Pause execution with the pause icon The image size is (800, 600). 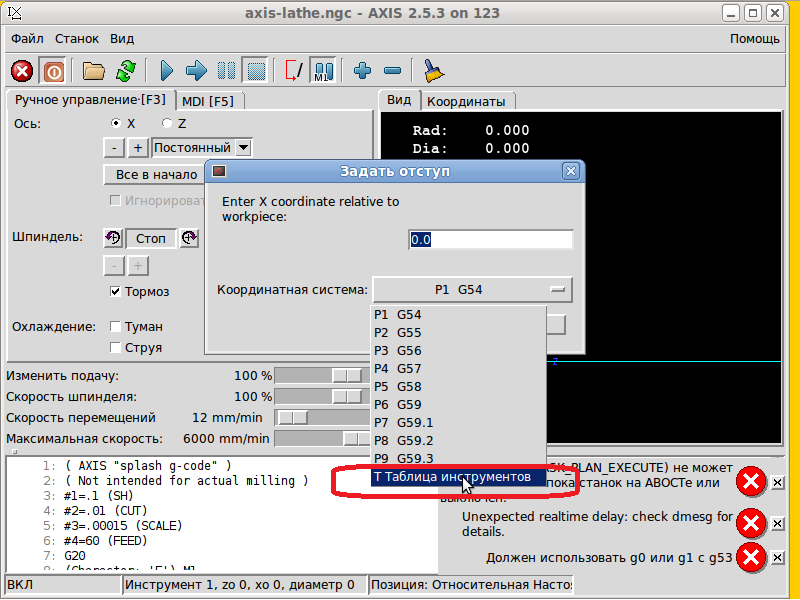[x=226, y=71]
